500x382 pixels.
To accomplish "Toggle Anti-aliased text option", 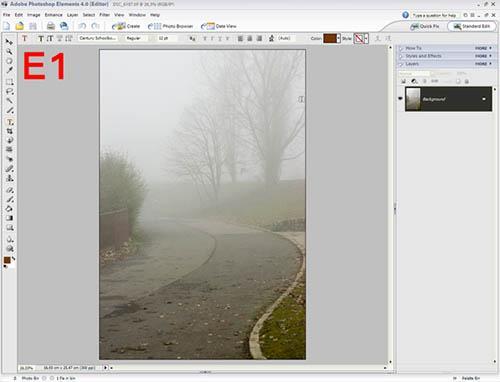I will pyautogui.click(x=192, y=39).
